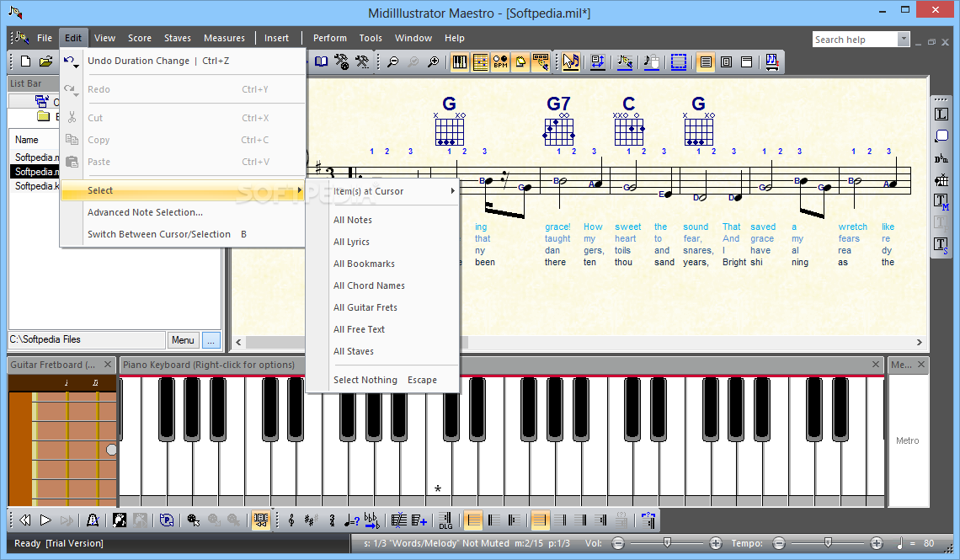This screenshot has height=560, width=960.
Task: Close the Guitar Fretboard panel
Action: 108,365
